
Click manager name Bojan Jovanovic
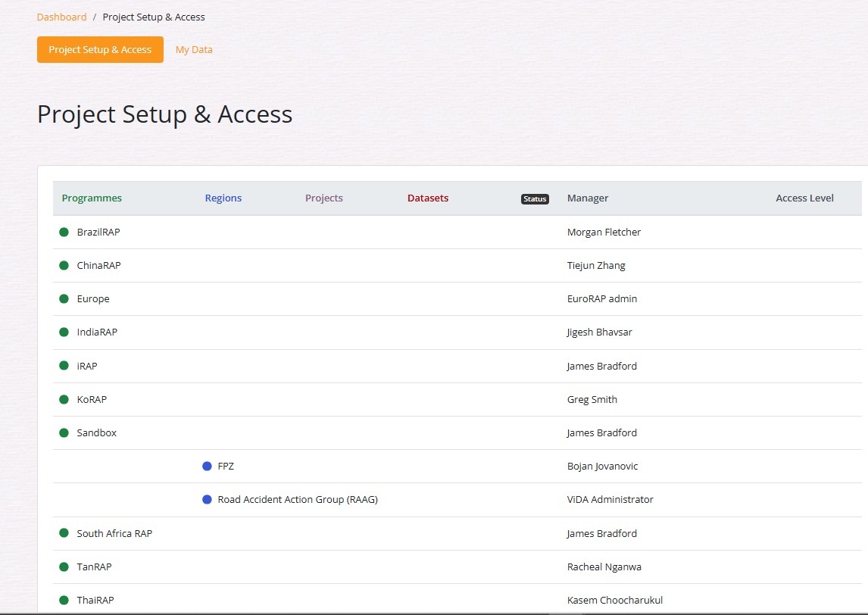coord(602,466)
